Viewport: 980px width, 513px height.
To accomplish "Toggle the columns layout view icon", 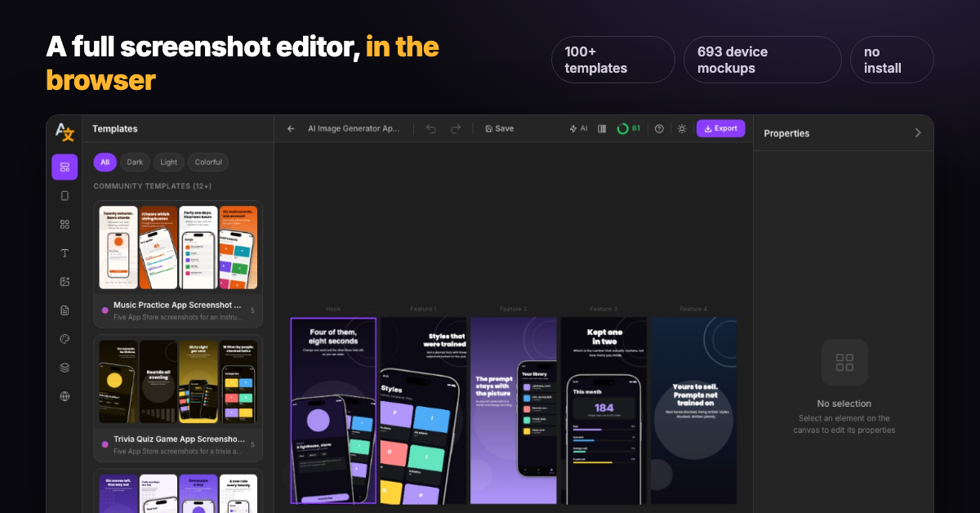I will pyautogui.click(x=602, y=129).
